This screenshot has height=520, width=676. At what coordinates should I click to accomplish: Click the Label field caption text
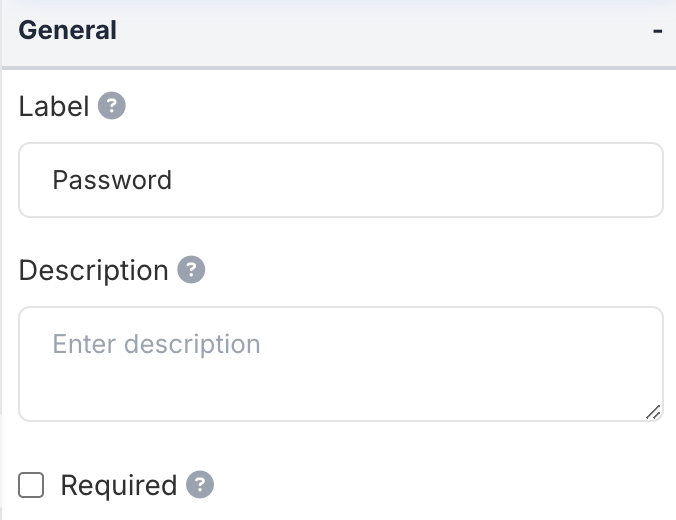54,106
